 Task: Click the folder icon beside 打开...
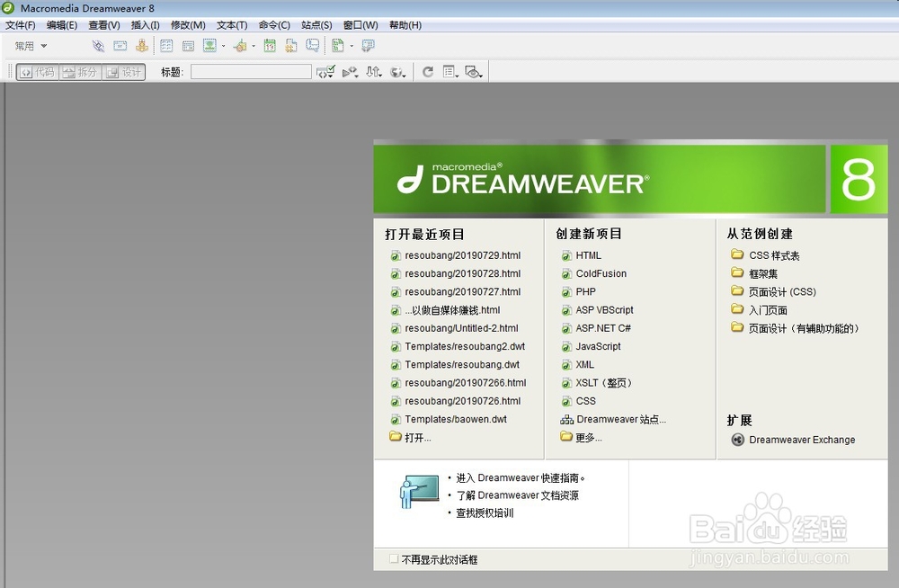395,437
